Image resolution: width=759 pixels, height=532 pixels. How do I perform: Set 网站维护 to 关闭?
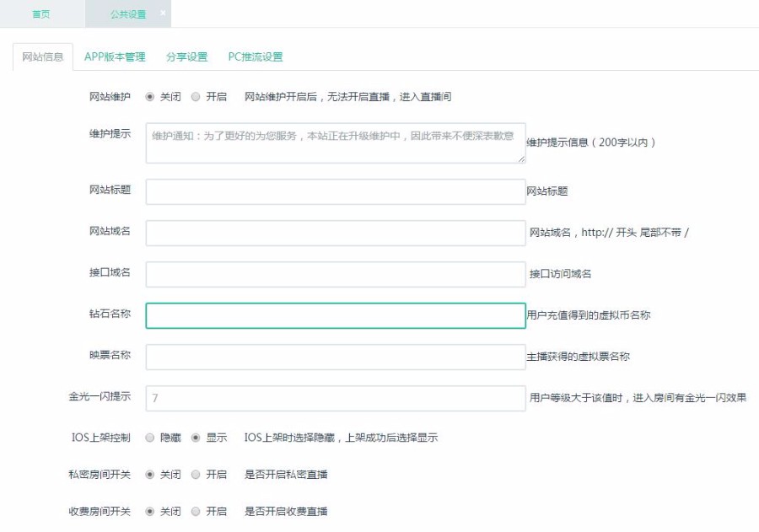click(x=150, y=97)
